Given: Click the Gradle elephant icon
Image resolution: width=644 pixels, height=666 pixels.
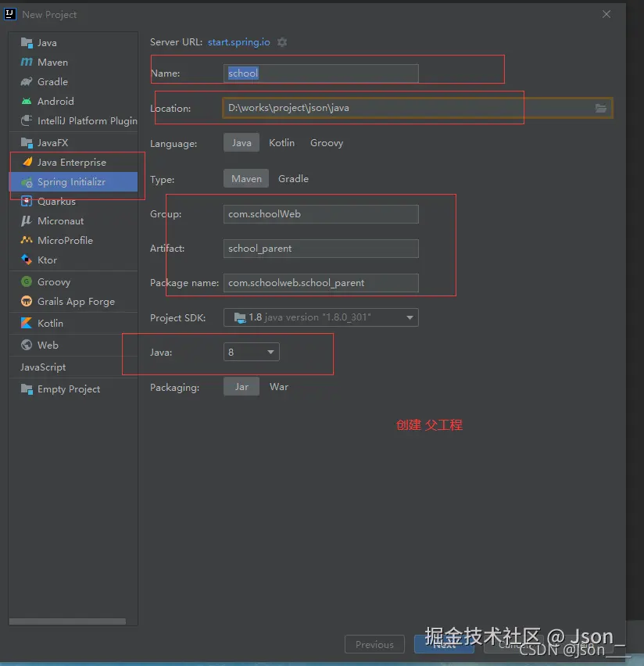Looking at the screenshot, I should pyautogui.click(x=27, y=81).
